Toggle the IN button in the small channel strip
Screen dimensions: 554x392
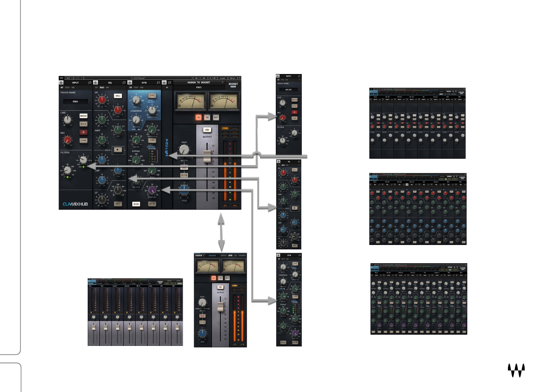[214, 278]
